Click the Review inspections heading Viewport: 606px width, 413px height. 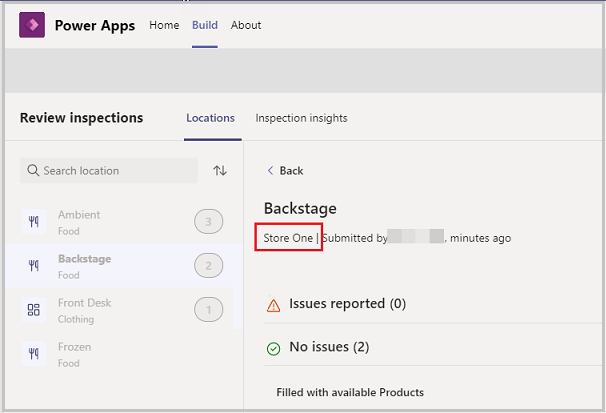coord(82,118)
